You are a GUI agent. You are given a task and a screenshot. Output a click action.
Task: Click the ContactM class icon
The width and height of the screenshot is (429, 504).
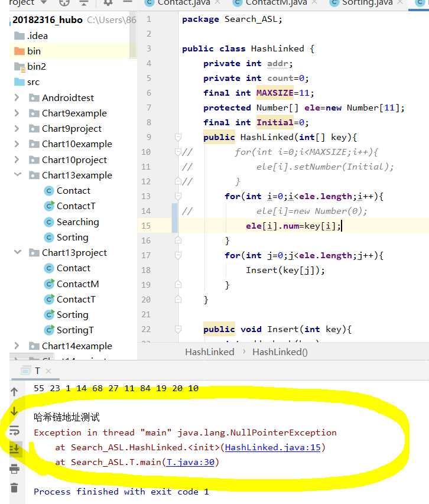coord(49,284)
